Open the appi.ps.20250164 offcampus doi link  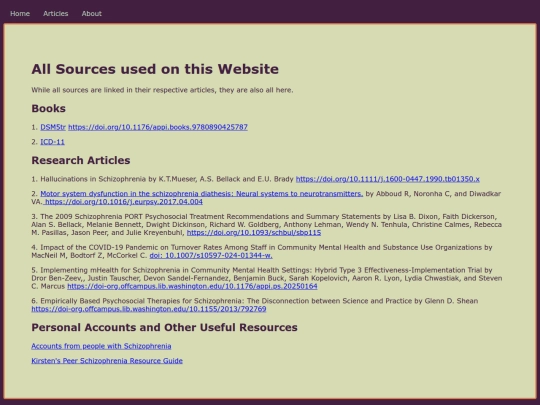[192, 286]
